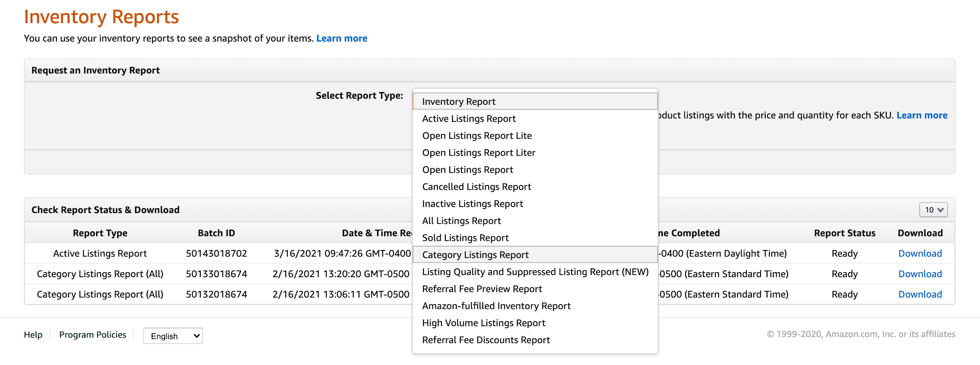Select Inventory Report from the dropdown list
980x365 pixels.
point(459,102)
